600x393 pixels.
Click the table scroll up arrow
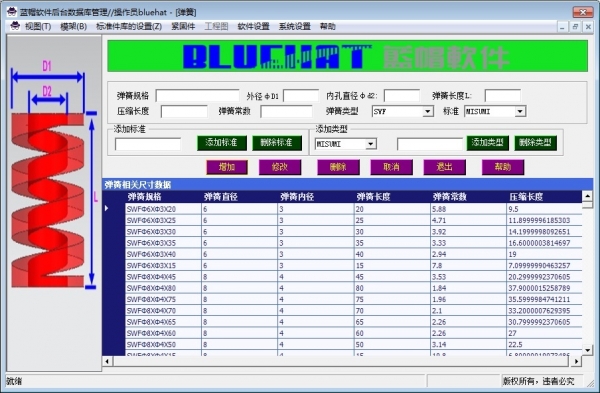pos(587,196)
